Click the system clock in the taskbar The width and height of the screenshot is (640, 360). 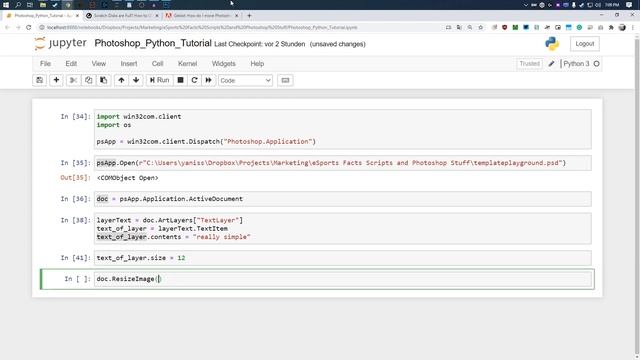(612, 5)
